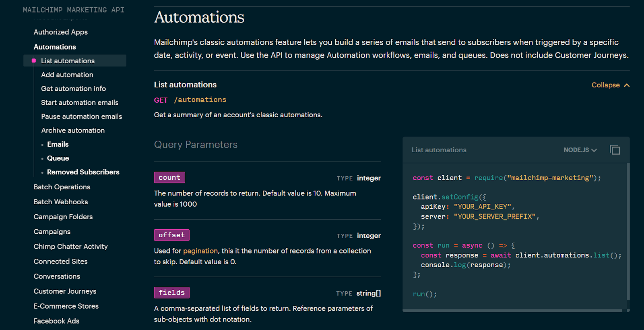Screen dimensions: 644x330
Task: Click the GET method label
Action: [x=161, y=100]
